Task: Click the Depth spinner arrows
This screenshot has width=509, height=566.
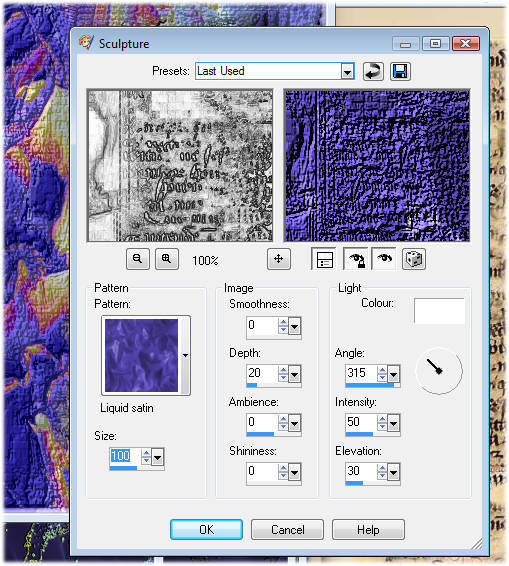Action: pyautogui.click(x=283, y=374)
